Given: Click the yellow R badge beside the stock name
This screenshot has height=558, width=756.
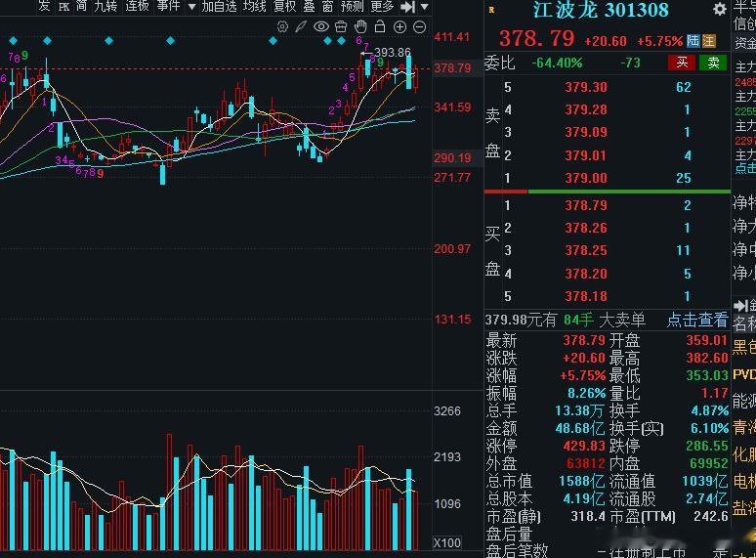Looking at the screenshot, I should coord(491,10).
